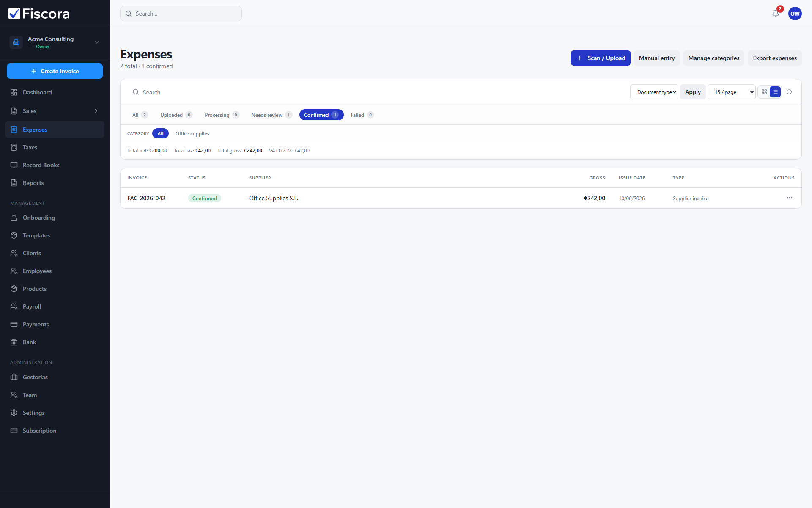Open the Document type dropdown
The width and height of the screenshot is (812, 508).
[654, 92]
